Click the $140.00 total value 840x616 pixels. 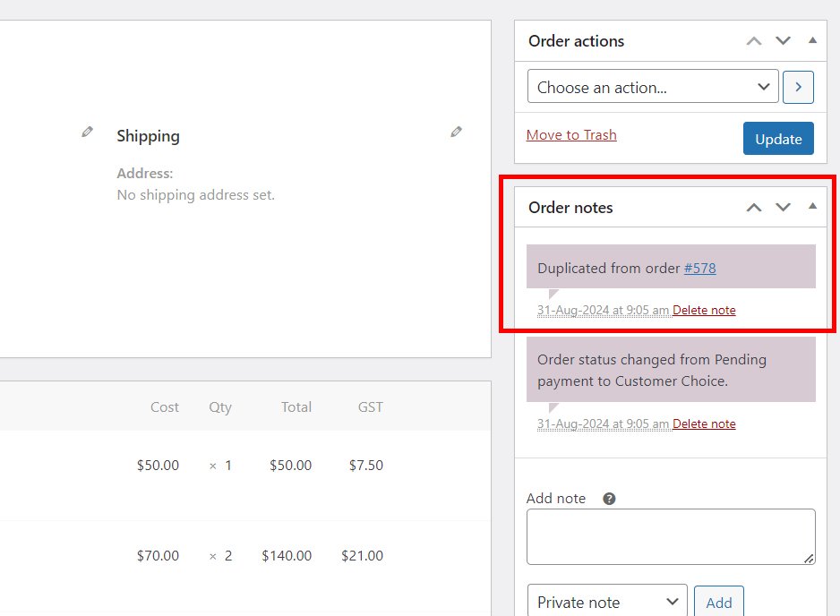(x=287, y=555)
